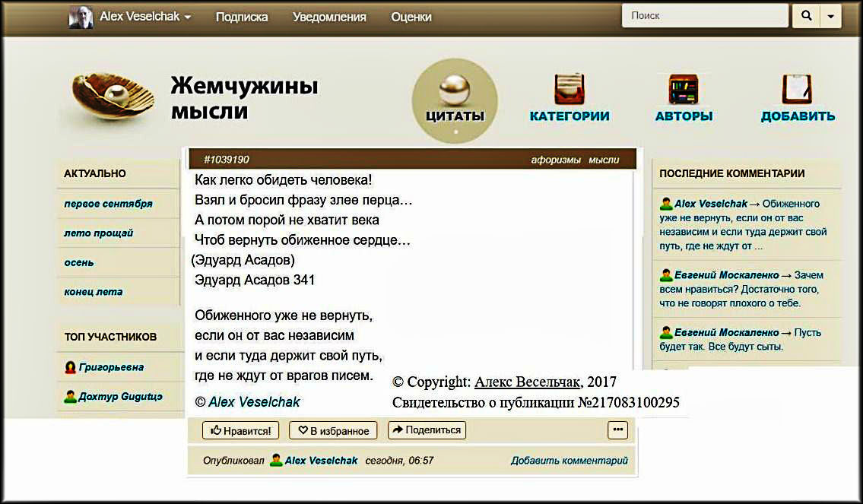Open the Жемчужины мысли site title

pos(244,98)
